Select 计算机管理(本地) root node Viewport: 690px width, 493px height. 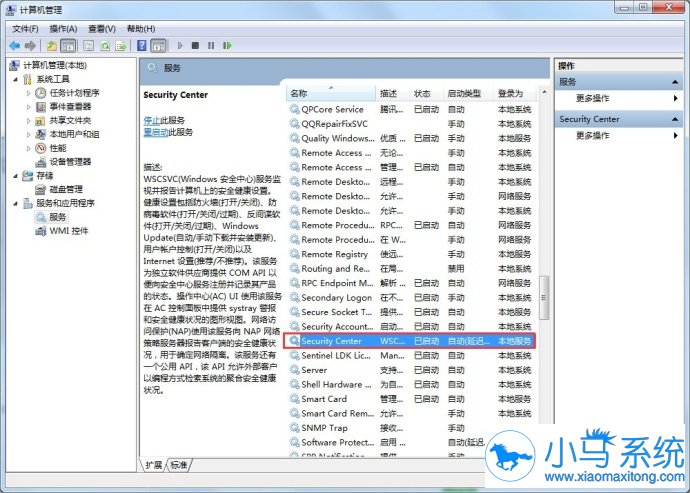pyautogui.click(x=55, y=66)
